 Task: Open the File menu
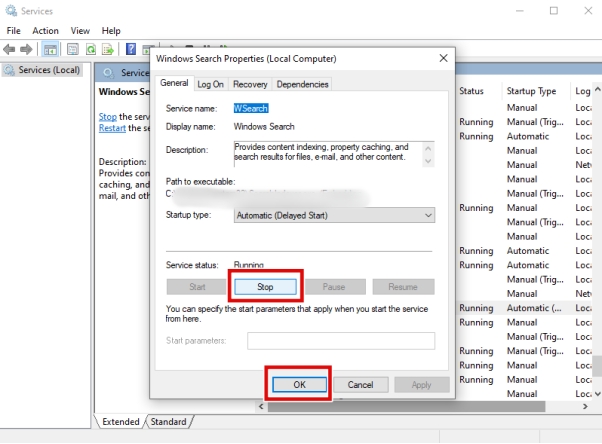pyautogui.click(x=13, y=31)
